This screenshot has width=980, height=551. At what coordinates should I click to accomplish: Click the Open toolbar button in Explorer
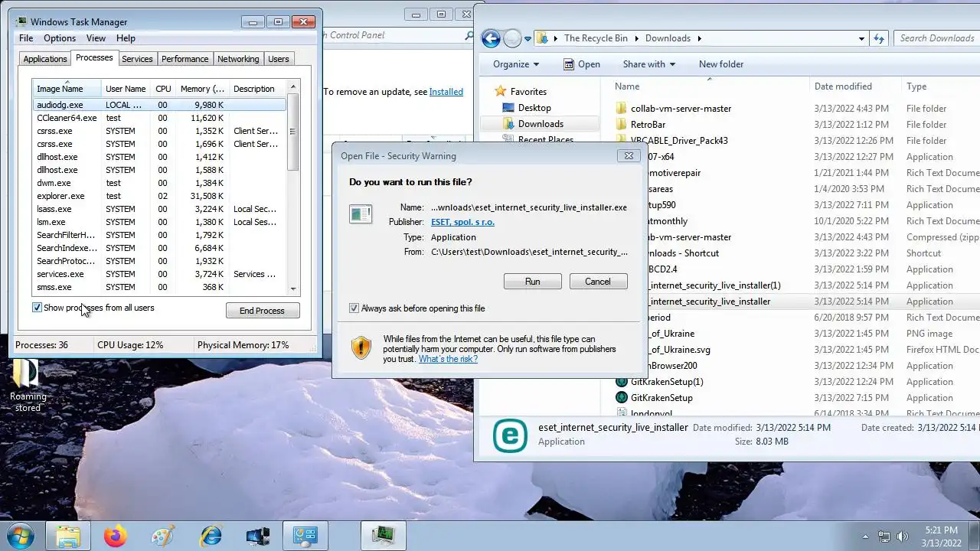pos(581,64)
